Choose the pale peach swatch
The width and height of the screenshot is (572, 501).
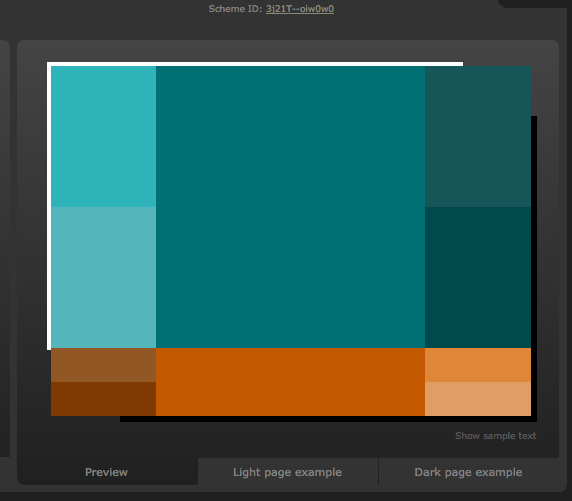478,399
